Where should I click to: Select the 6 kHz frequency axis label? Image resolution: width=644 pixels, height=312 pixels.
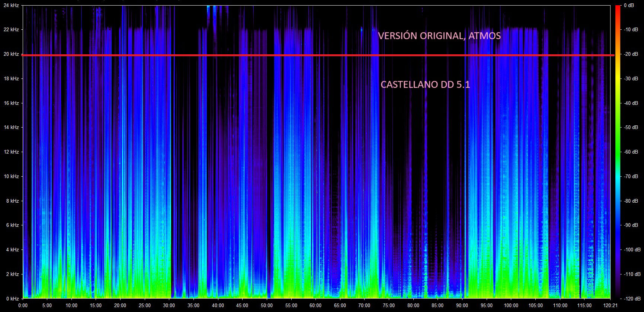click(12, 225)
